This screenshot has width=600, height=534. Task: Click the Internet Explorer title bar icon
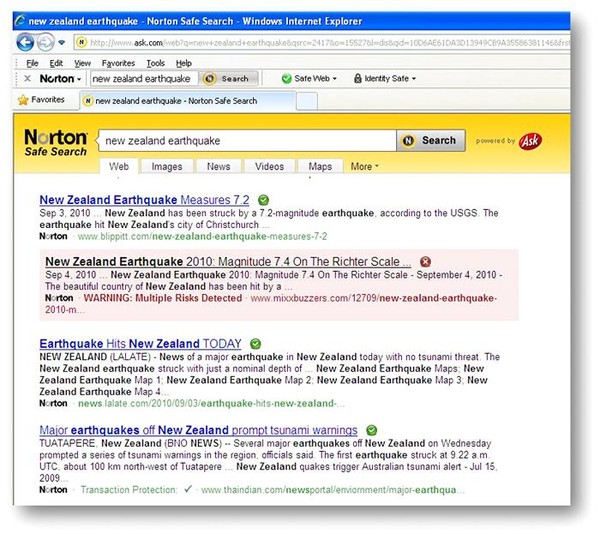coord(20,21)
